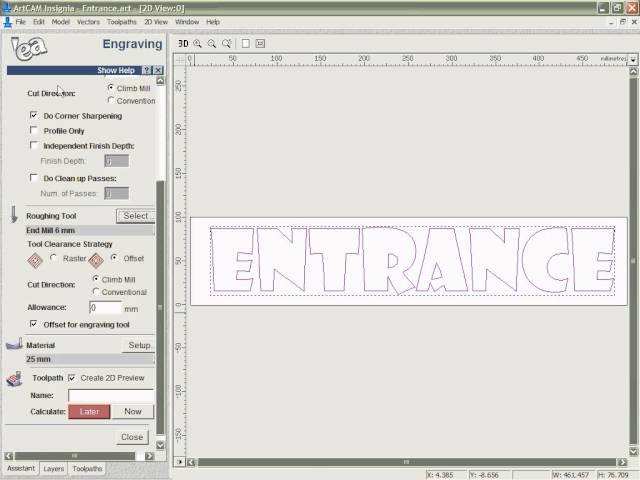640x480 pixels.
Task: Open the Edit menu
Action: pyautogui.click(x=39, y=22)
